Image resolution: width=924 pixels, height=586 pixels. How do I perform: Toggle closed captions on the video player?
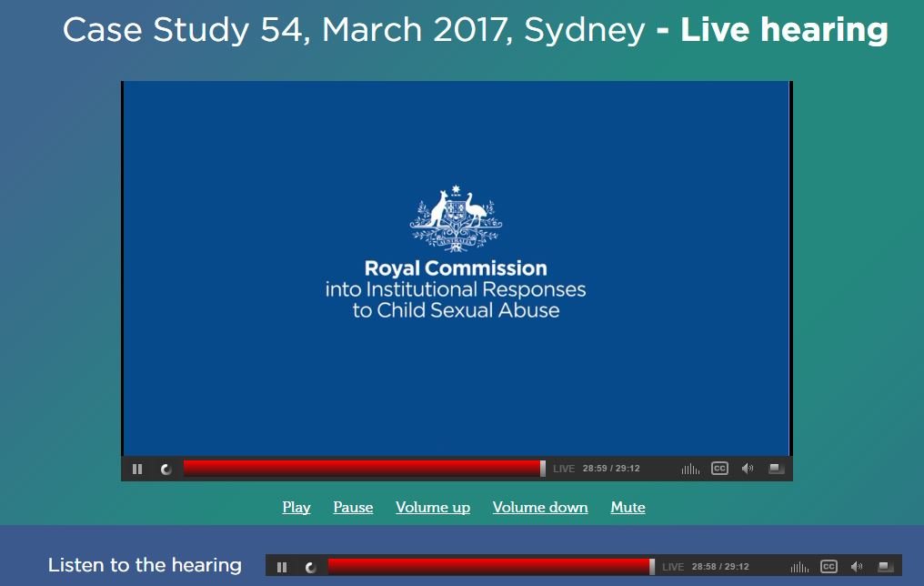(x=719, y=469)
